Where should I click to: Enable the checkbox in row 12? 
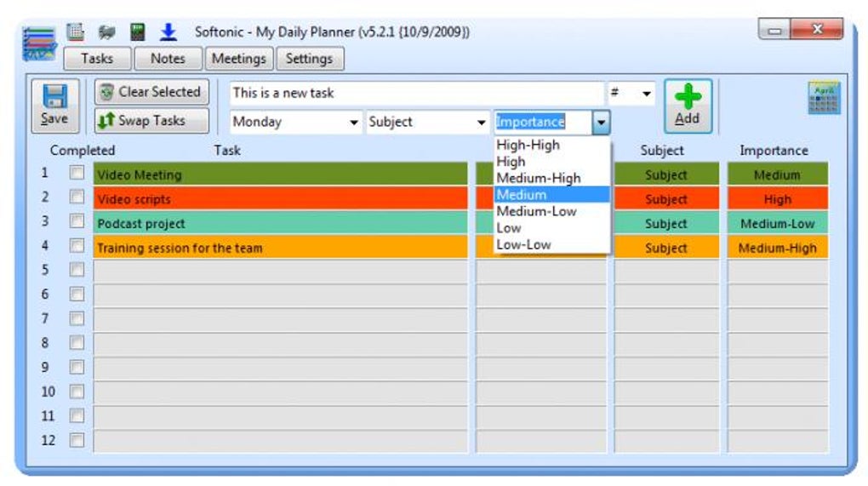[77, 441]
